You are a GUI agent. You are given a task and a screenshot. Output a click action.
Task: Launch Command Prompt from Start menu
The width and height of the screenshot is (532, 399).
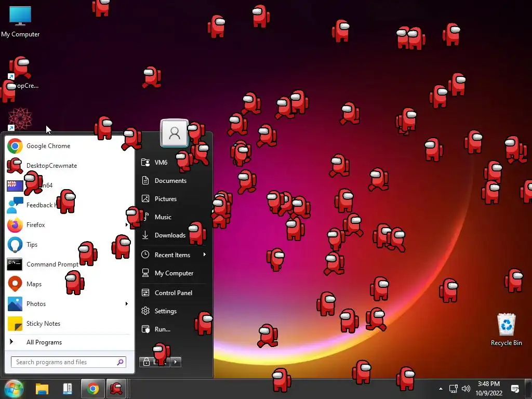(69, 264)
